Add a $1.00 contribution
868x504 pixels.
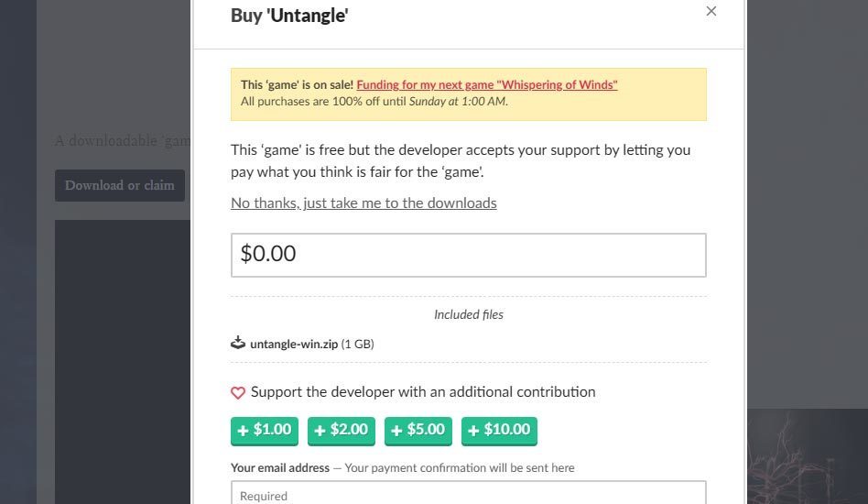coord(265,431)
